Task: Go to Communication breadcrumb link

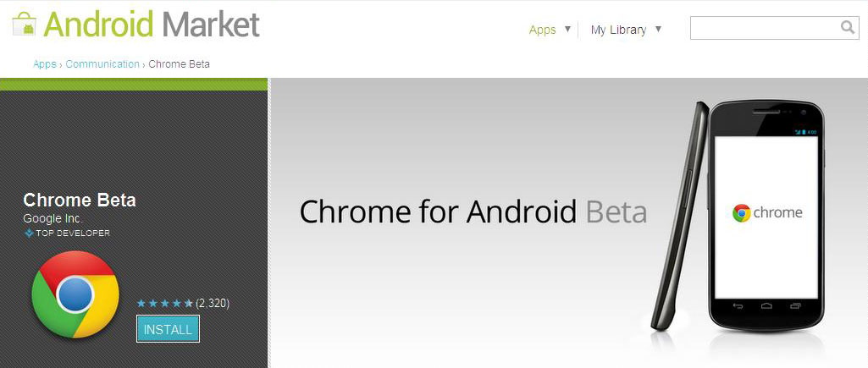Action: coord(102,64)
